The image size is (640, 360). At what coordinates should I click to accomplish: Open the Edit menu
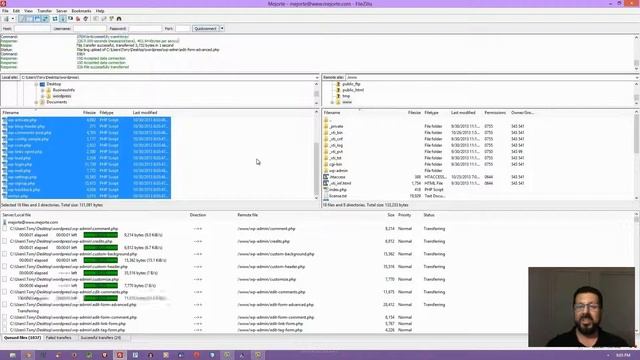tap(16, 11)
